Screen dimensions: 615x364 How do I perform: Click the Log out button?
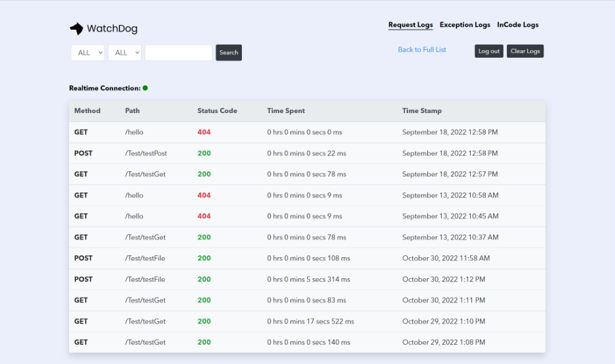(x=489, y=52)
